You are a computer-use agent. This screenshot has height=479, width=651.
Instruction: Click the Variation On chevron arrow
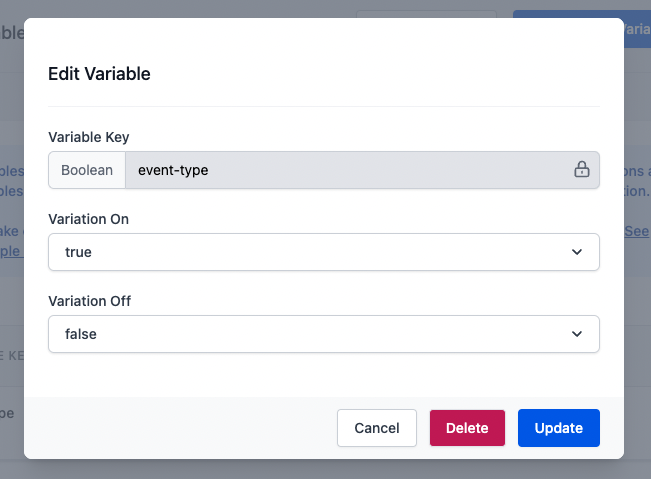coord(577,252)
